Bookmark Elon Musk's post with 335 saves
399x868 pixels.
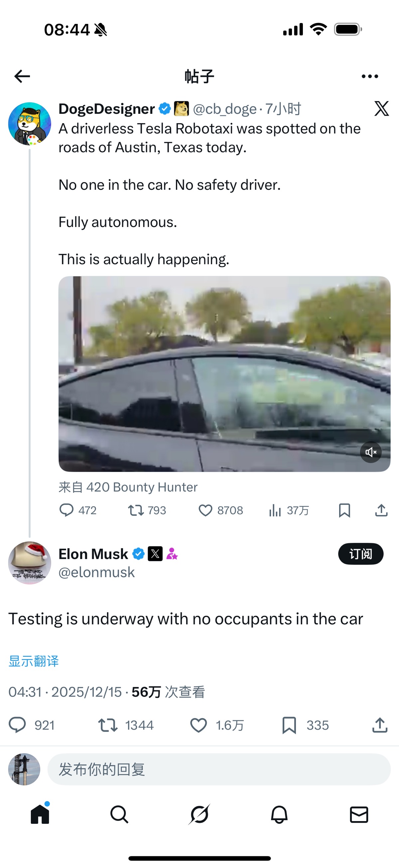coord(305,725)
